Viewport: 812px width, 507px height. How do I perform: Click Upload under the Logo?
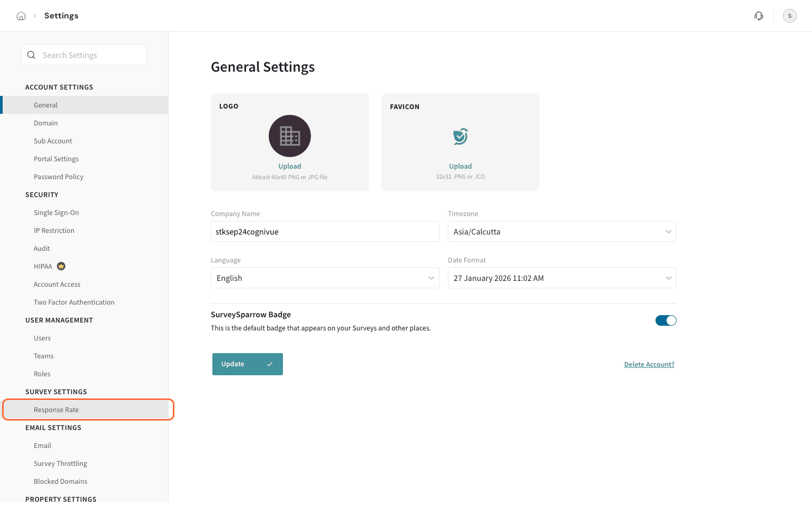(290, 167)
